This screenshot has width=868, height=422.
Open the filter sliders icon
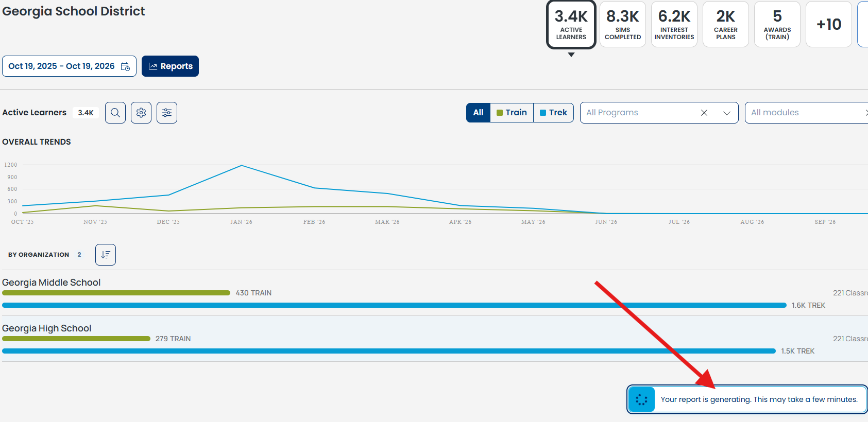167,113
